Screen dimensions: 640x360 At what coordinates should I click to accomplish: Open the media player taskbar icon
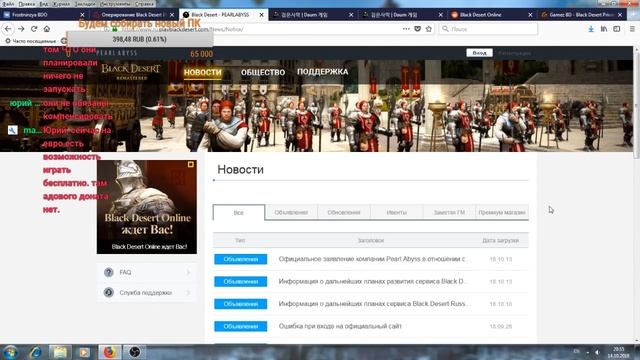pyautogui.click(x=84, y=352)
